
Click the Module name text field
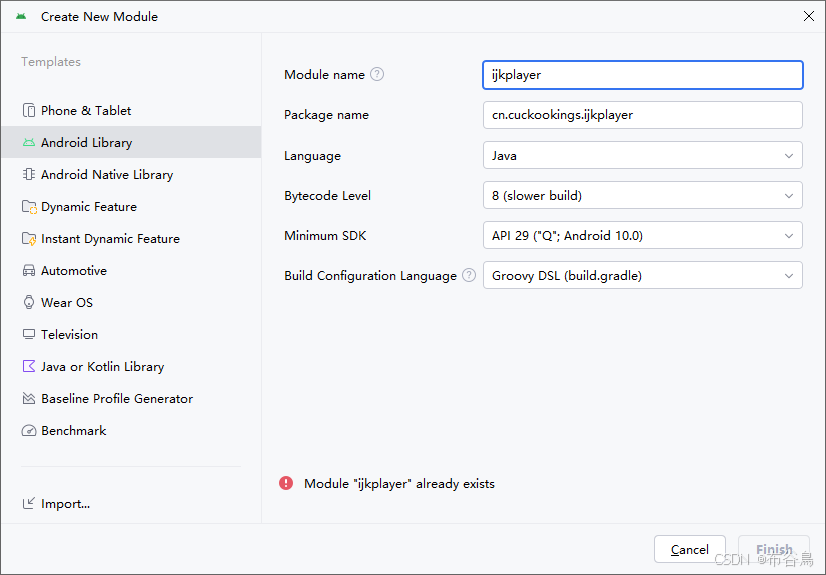pyautogui.click(x=643, y=75)
